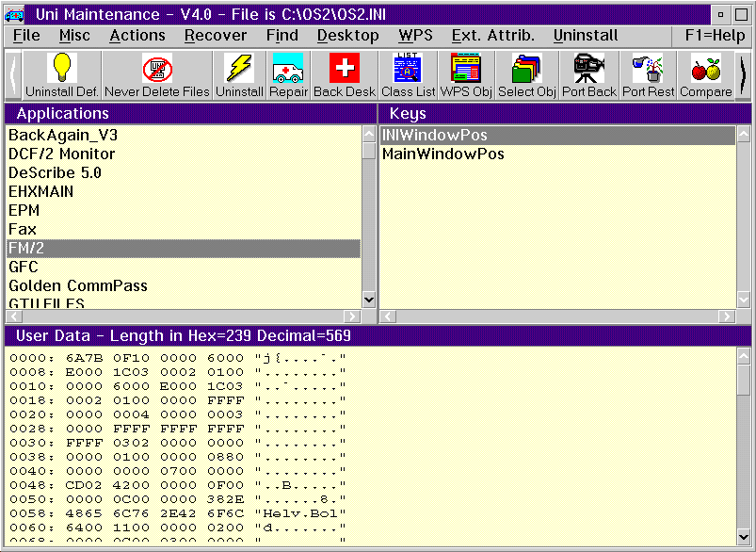Open the Class List tool
This screenshot has height=552, width=756.
tap(408, 74)
